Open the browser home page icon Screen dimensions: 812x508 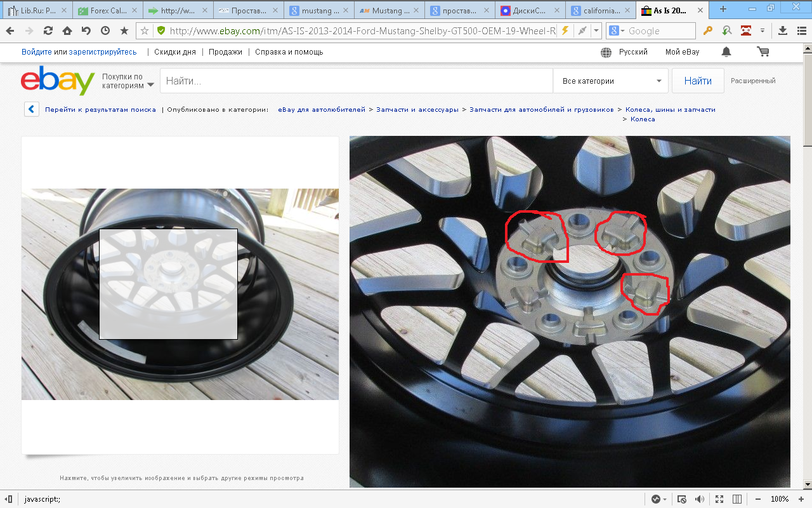coord(67,30)
